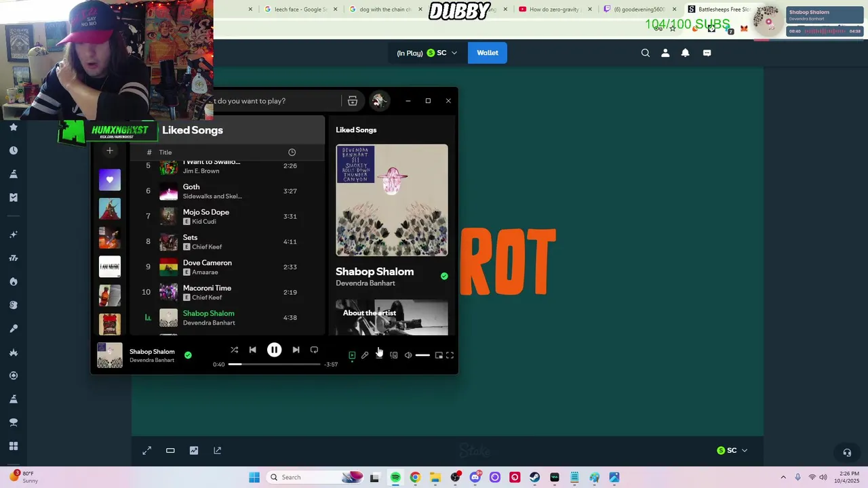Show hidden system tray icons
The height and width of the screenshot is (488, 868).
coord(783,478)
